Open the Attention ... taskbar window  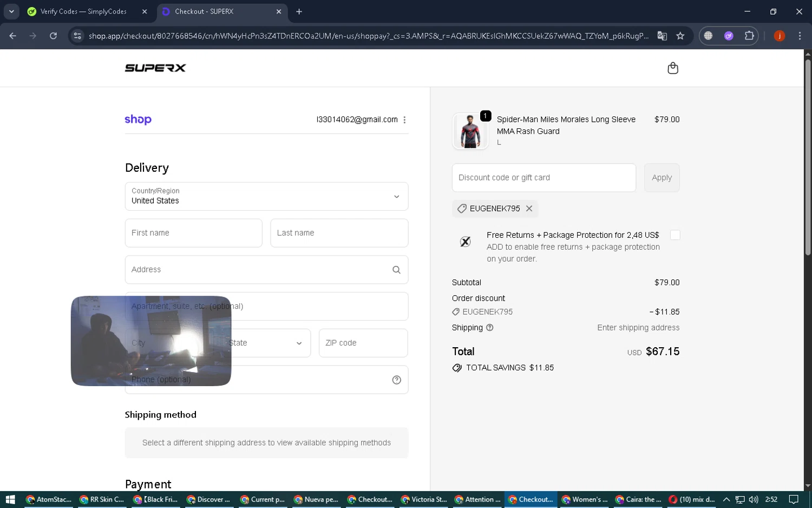478,499
